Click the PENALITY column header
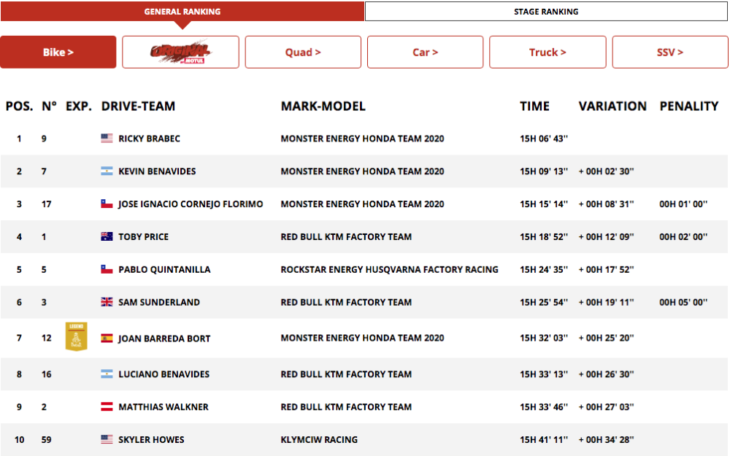 [689, 106]
